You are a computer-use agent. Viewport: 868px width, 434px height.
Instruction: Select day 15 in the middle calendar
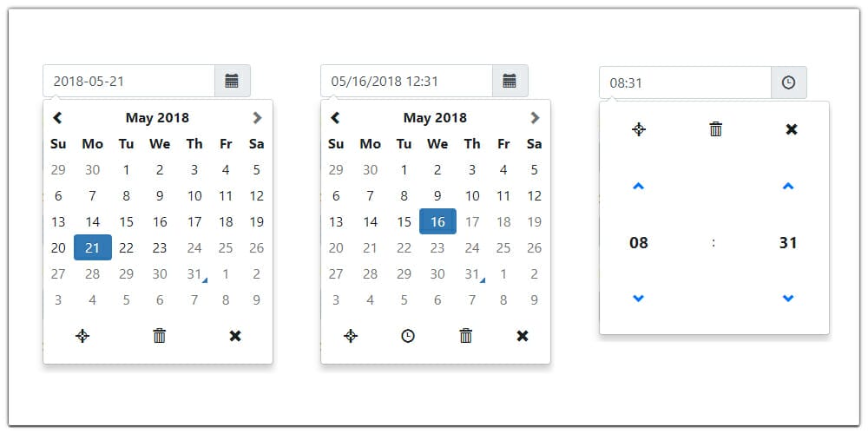click(x=404, y=221)
